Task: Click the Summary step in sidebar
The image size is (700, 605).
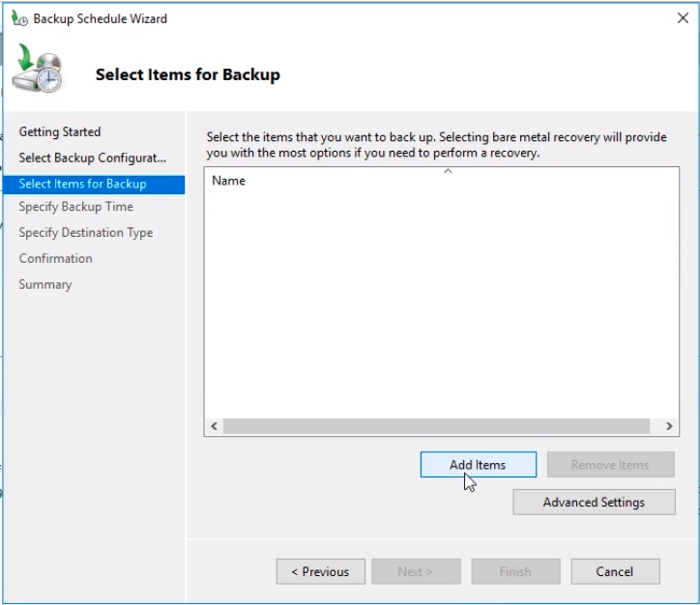Action: point(45,285)
